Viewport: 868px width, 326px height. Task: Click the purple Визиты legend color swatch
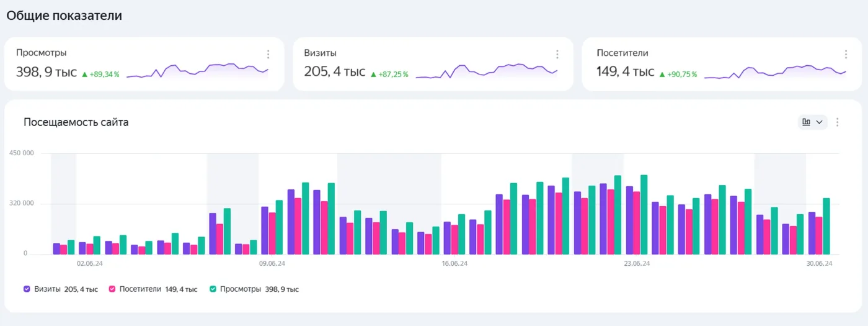coord(27,289)
